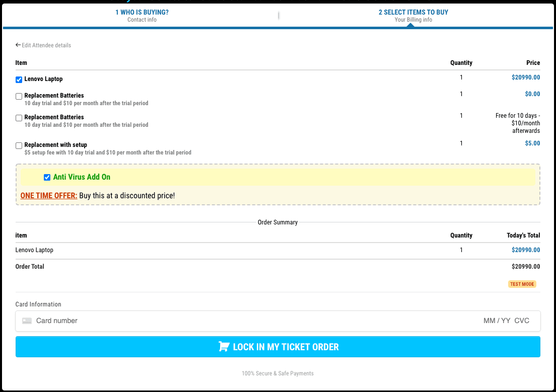Click the Card Information label
This screenshot has height=392, width=556.
click(x=38, y=304)
